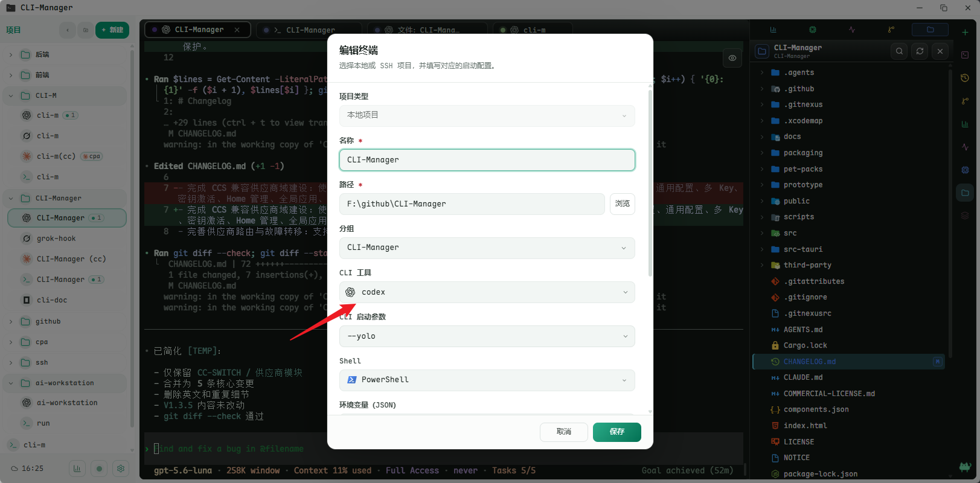Click the terminal icon on right rail
Screen dimensions: 980x483
click(965, 55)
